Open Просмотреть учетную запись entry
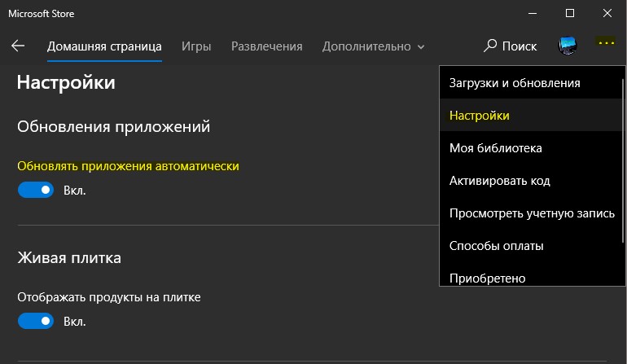The image size is (627, 364). 531,213
